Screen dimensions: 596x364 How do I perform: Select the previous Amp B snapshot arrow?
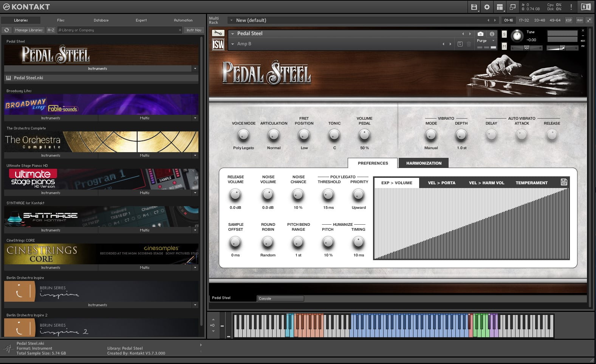click(443, 44)
